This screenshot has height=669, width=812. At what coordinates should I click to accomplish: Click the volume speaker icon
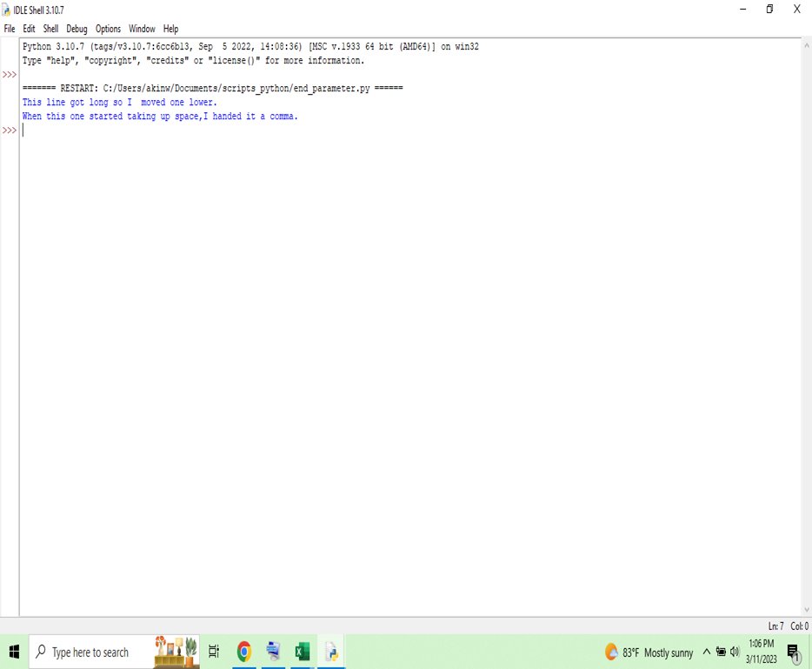pyautogui.click(x=735, y=652)
